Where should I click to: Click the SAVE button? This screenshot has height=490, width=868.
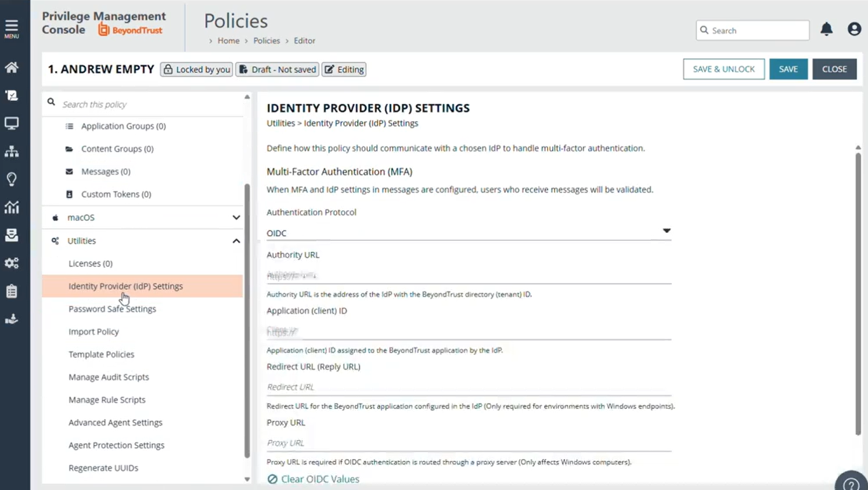point(788,69)
